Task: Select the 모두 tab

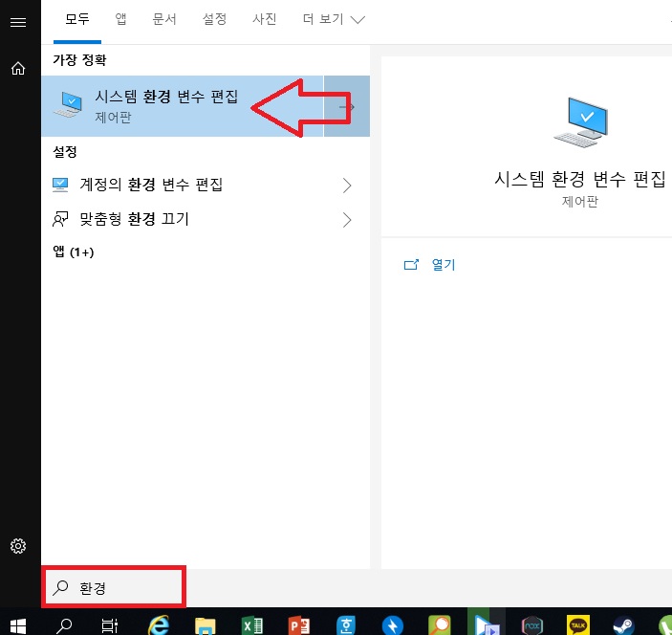Action: pos(77,19)
